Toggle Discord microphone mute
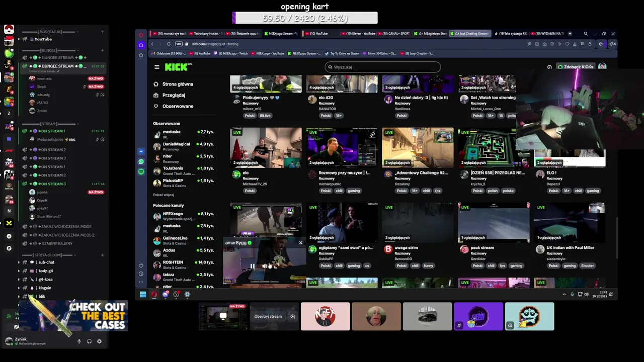This screenshot has width=644, height=362. pos(79,341)
